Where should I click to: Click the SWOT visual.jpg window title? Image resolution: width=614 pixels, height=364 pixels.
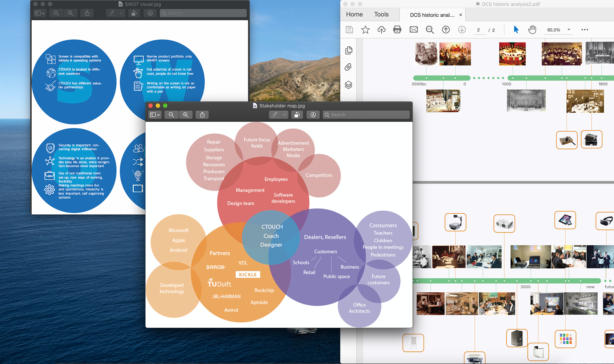143,4
